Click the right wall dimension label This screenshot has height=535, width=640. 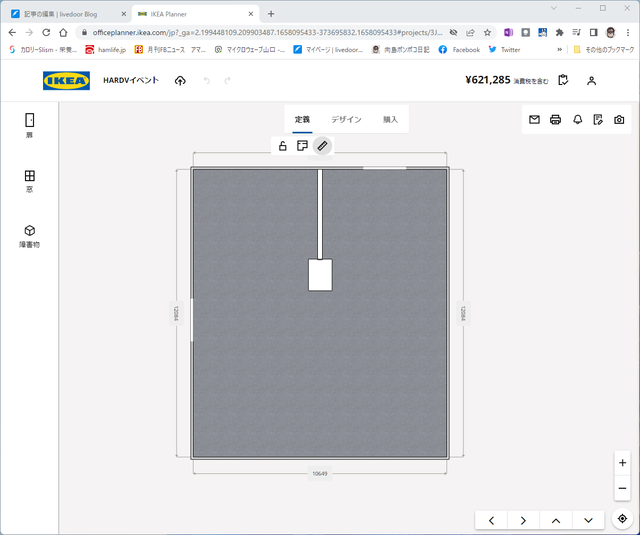point(463,313)
